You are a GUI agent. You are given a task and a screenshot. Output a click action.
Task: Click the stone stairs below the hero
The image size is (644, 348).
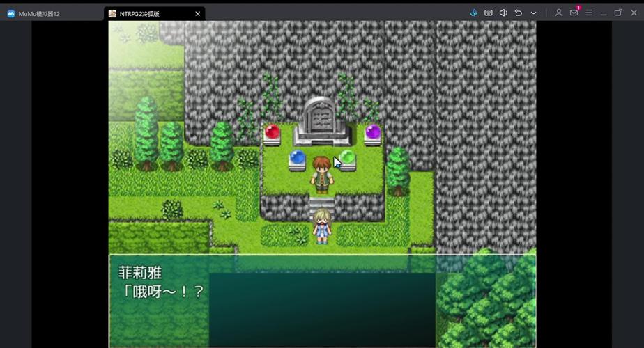(322, 204)
